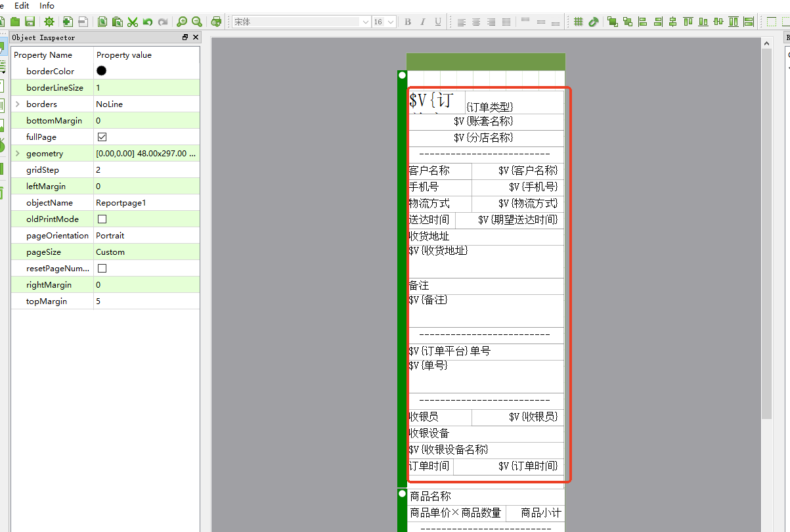790x532 pixels.
Task: Expand the borders property row
Action: [x=18, y=104]
